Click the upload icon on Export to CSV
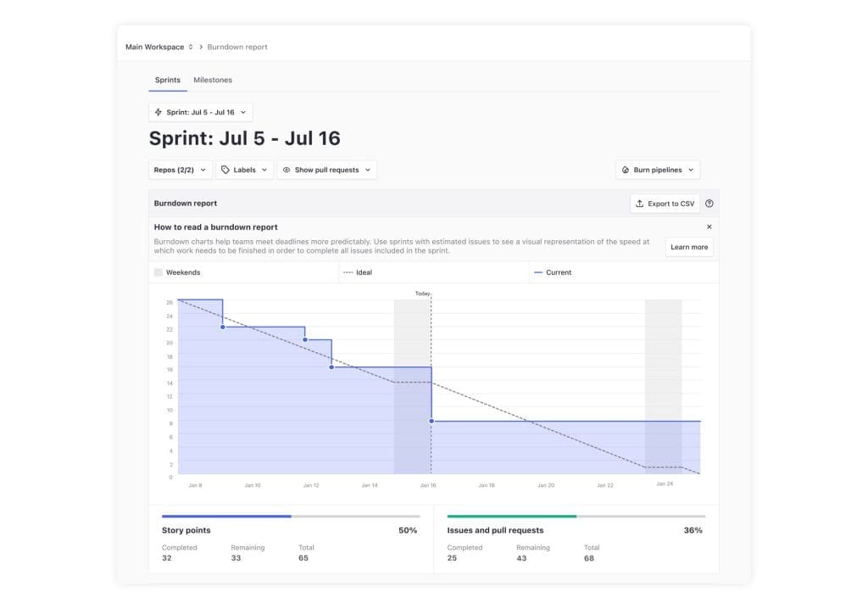The height and width of the screenshot is (604, 868). pos(640,204)
